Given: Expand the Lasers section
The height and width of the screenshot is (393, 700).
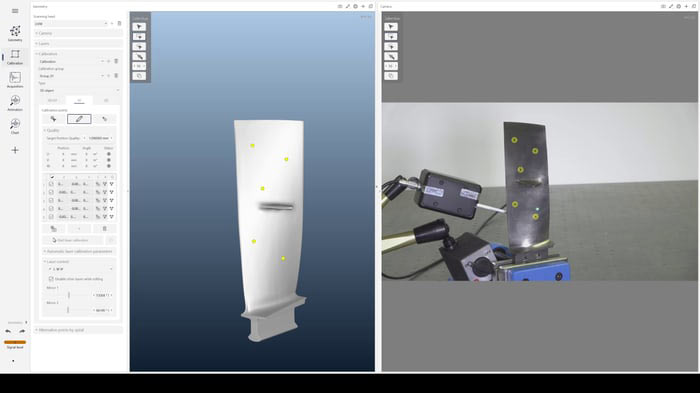Looking at the screenshot, I should pyautogui.click(x=78, y=44).
